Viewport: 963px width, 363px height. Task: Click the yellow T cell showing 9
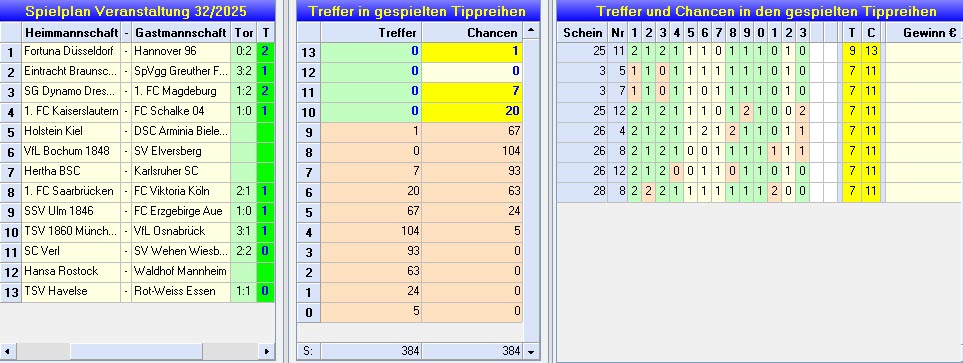coord(852,52)
